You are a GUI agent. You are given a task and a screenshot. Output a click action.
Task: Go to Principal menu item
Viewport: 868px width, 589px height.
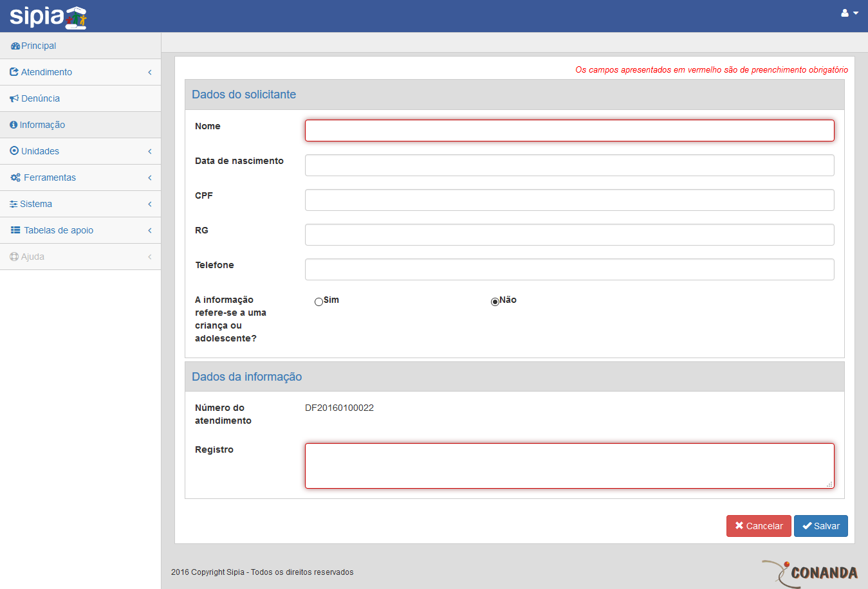[80, 46]
